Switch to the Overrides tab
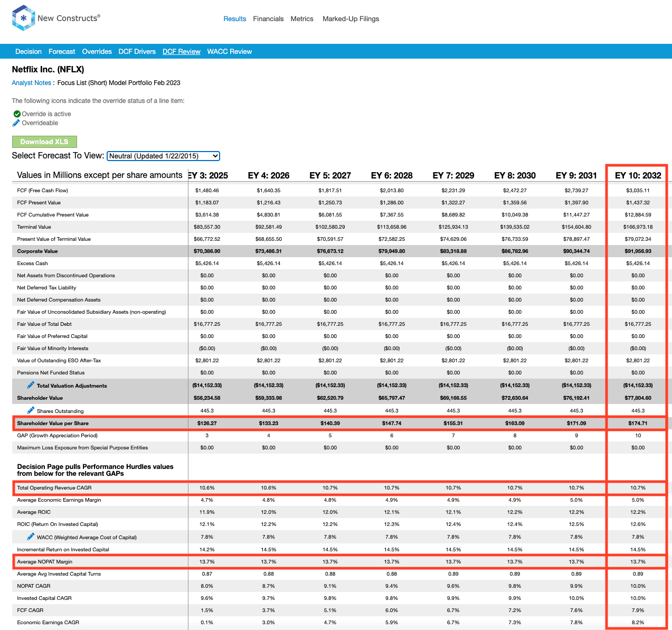Image resolution: width=672 pixels, height=630 pixels. [97, 51]
